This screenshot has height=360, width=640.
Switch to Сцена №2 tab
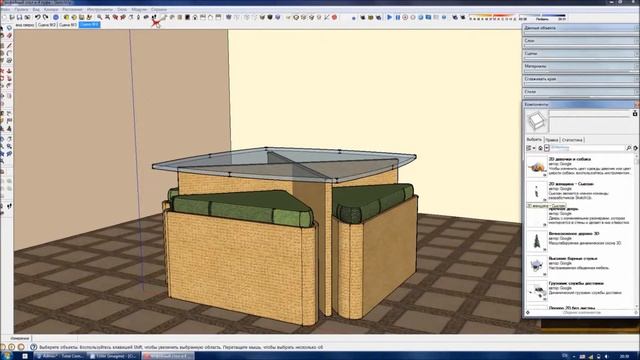click(x=47, y=25)
